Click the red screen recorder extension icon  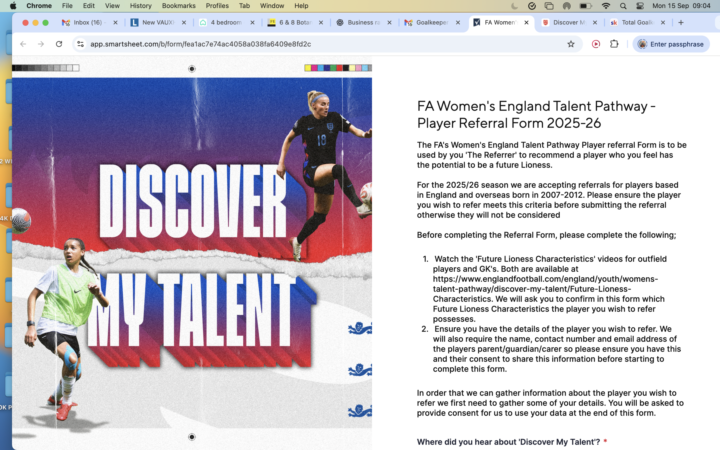click(596, 44)
